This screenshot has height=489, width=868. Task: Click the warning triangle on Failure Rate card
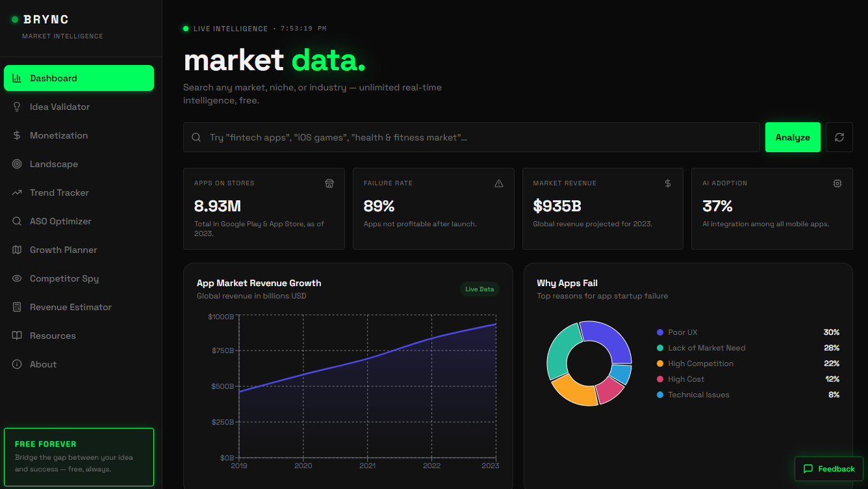tap(499, 183)
